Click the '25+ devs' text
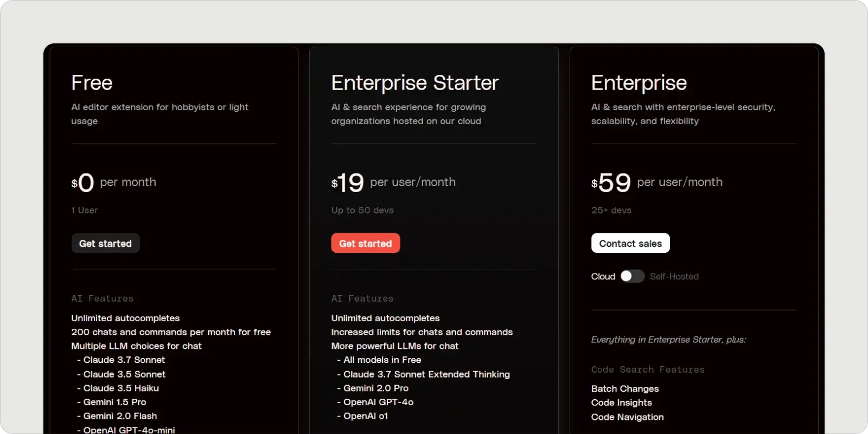Screen dimensions: 868x434 tap(611, 210)
